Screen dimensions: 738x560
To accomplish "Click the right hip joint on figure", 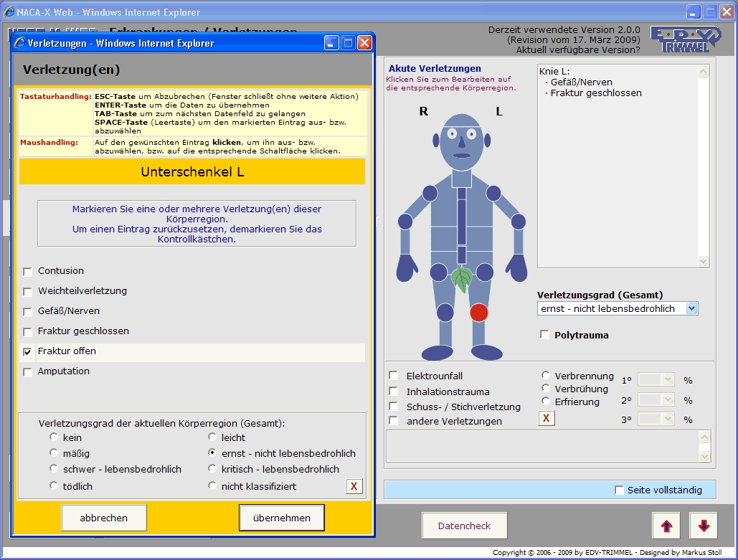I will coord(439,272).
